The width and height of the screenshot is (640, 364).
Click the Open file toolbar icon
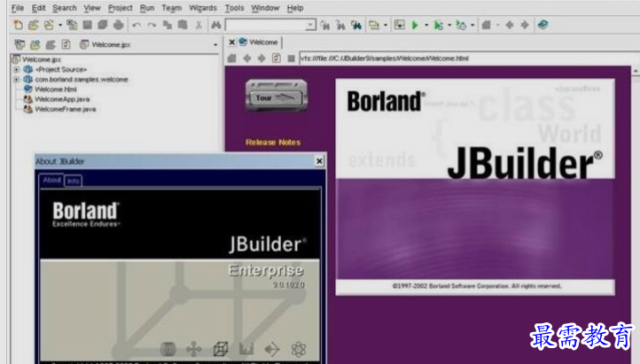34,25
